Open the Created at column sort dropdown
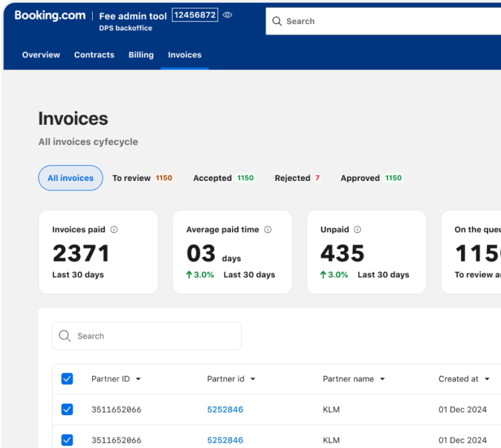This screenshot has height=448, width=501. tap(487, 379)
